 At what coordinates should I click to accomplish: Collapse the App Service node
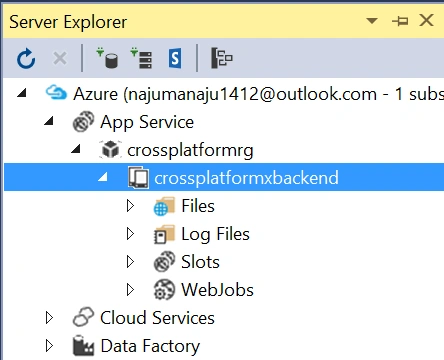[x=49, y=121]
